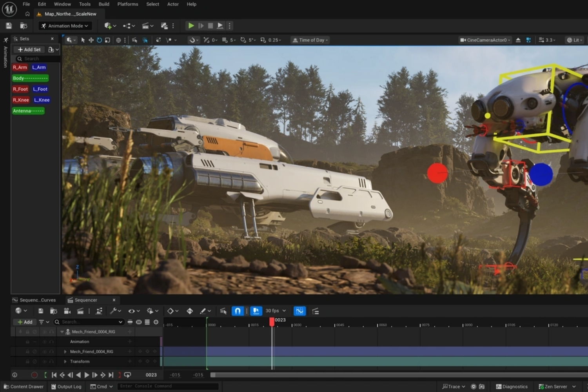Open the cinematics clapperboard menu

(147, 26)
